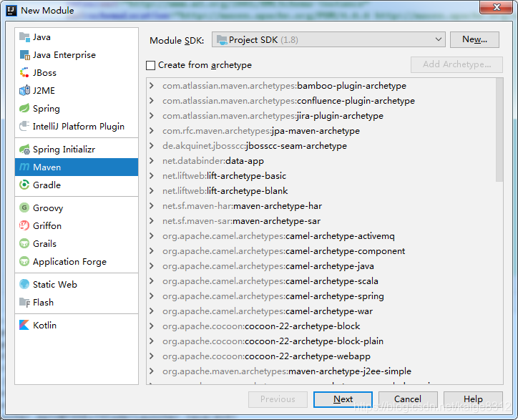Expand camel-archetype-war entry

click(x=152, y=311)
